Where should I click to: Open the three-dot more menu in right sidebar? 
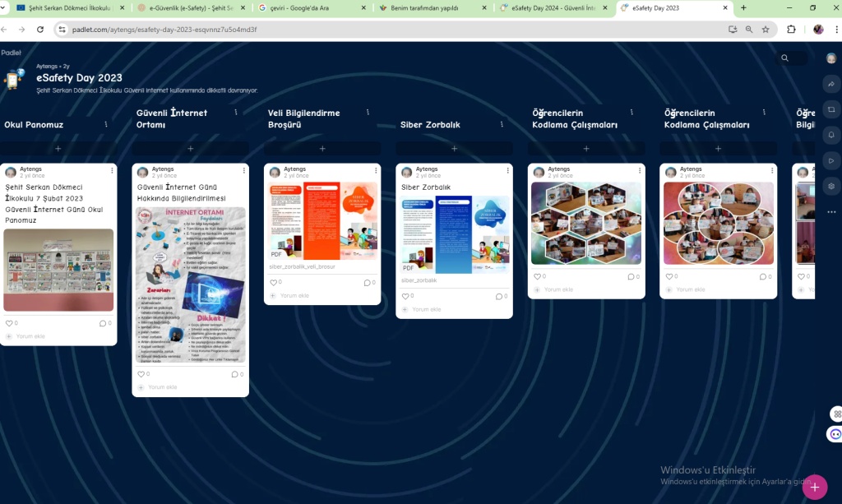831,212
